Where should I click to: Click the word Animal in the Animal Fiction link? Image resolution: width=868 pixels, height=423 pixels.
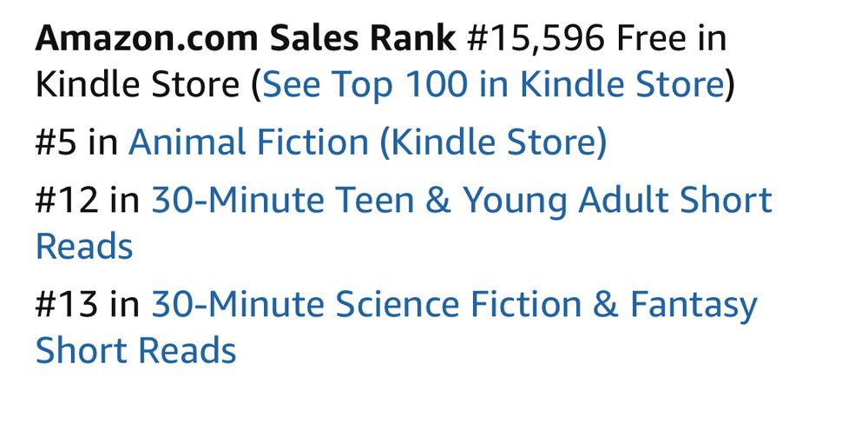187,142
